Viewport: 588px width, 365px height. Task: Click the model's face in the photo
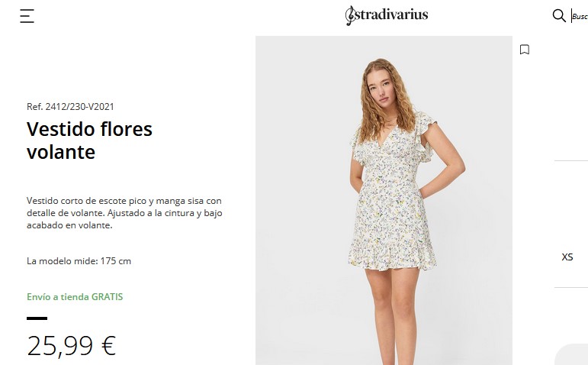(380, 89)
